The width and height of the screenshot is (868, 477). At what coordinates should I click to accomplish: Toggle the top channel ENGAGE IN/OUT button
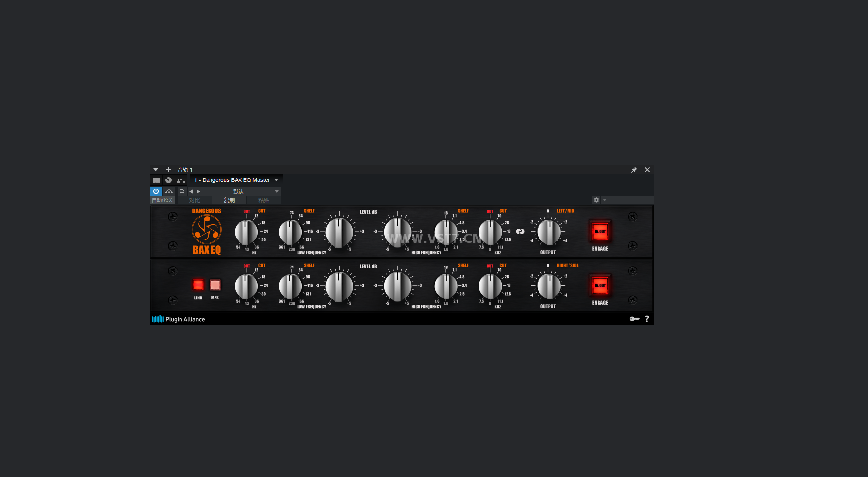click(600, 231)
